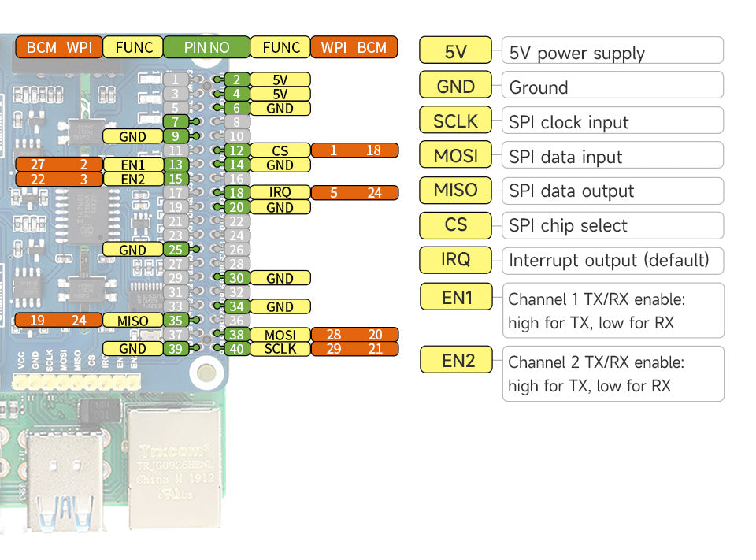756x560 pixels.
Task: Click pin 40 SCLK label
Action: (280, 348)
